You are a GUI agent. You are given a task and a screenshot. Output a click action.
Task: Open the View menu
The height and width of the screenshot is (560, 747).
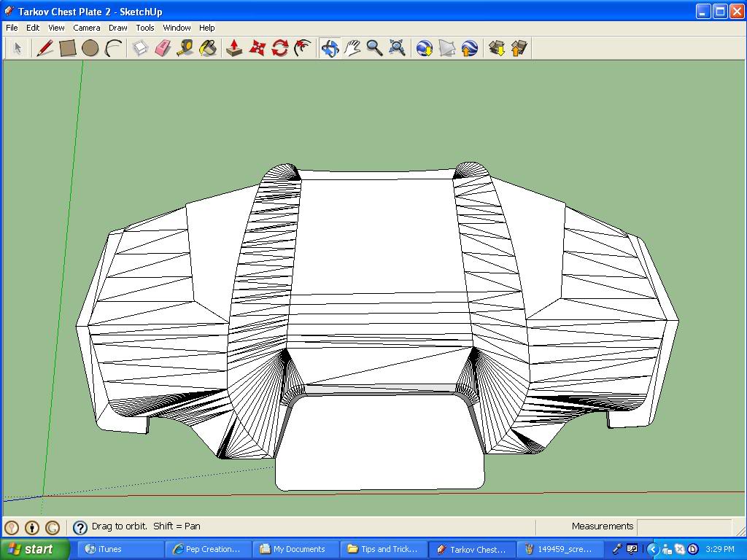56,28
